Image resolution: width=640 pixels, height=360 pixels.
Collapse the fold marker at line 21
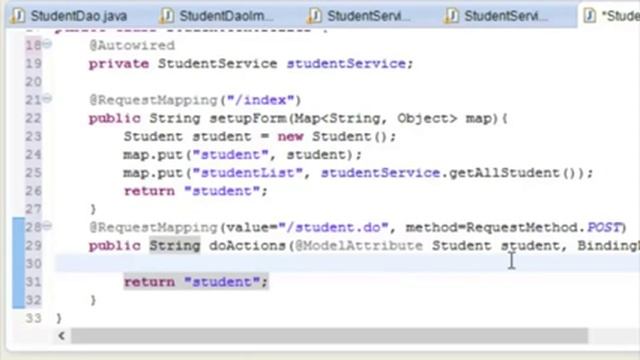[x=47, y=98]
